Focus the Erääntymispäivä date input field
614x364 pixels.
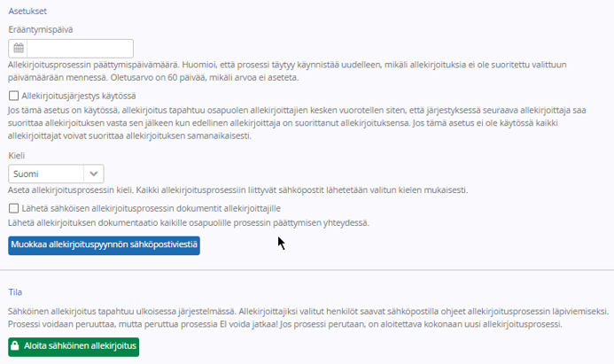[x=80, y=49]
